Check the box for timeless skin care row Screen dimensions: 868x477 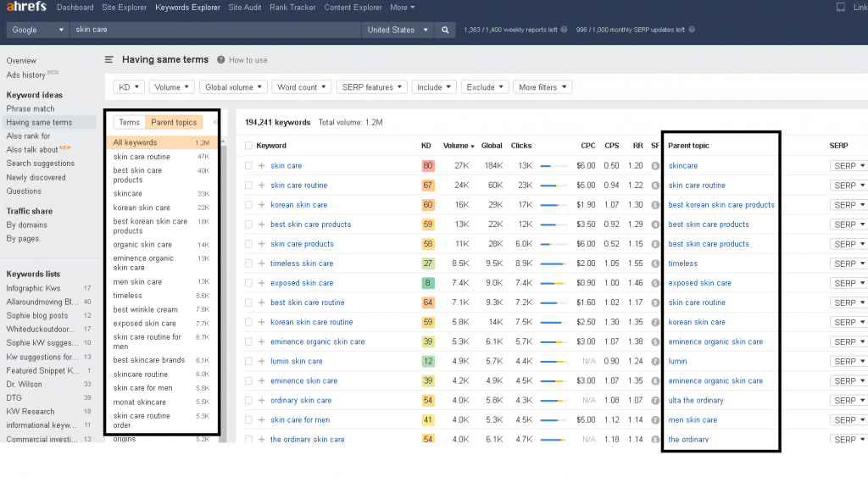coord(248,263)
